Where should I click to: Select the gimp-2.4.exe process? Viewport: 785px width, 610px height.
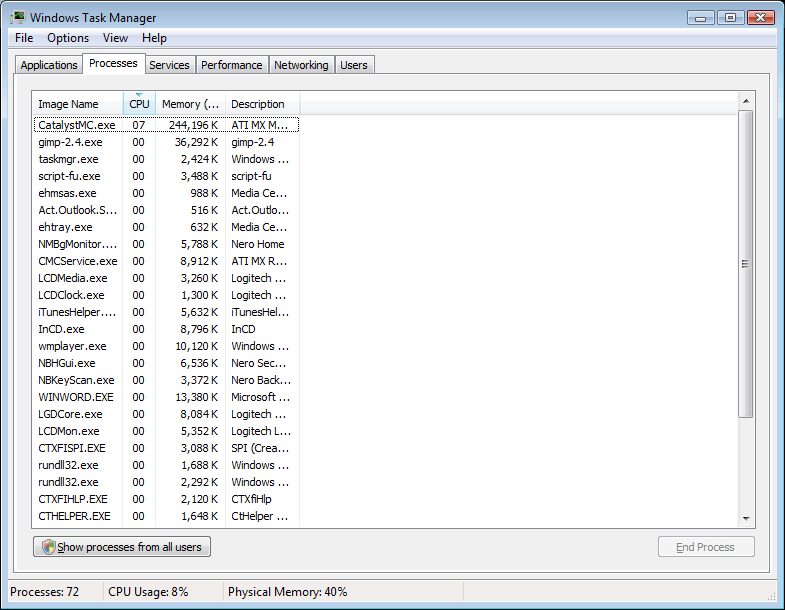click(x=166, y=142)
